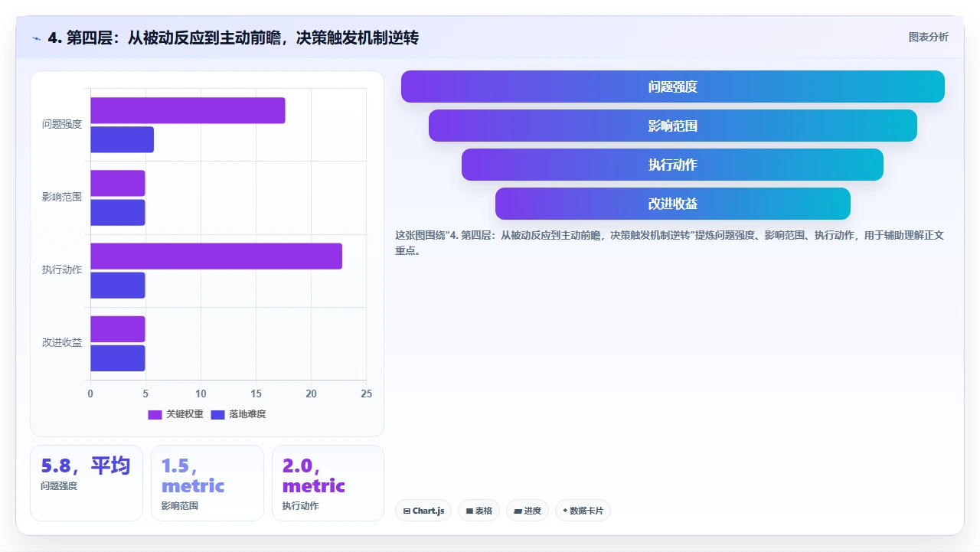Screen dimensions: 980x552
Task: Click the 问题强度 funnel bar
Action: 673,87
